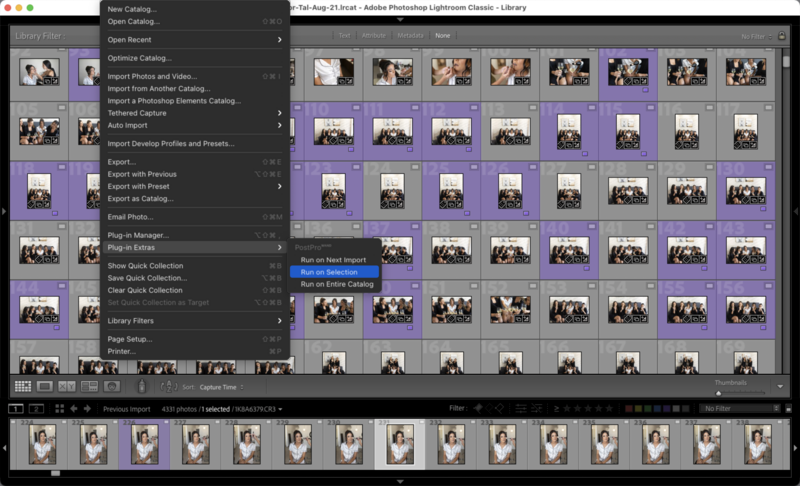800x486 pixels.
Task: Go forward to next source arrow
Action: click(87, 408)
